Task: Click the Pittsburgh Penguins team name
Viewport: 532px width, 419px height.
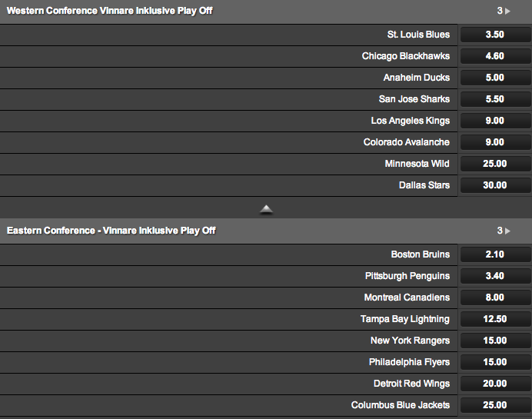Action: pos(407,276)
